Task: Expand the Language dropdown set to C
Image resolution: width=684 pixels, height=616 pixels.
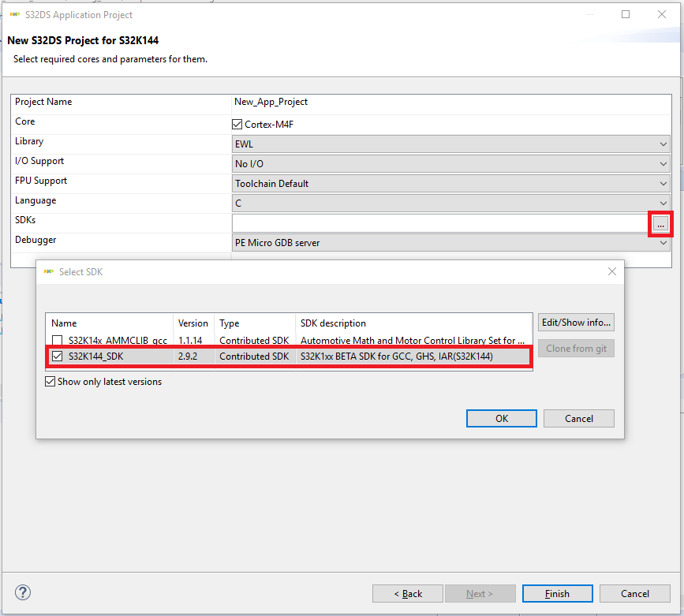Action: click(450, 203)
